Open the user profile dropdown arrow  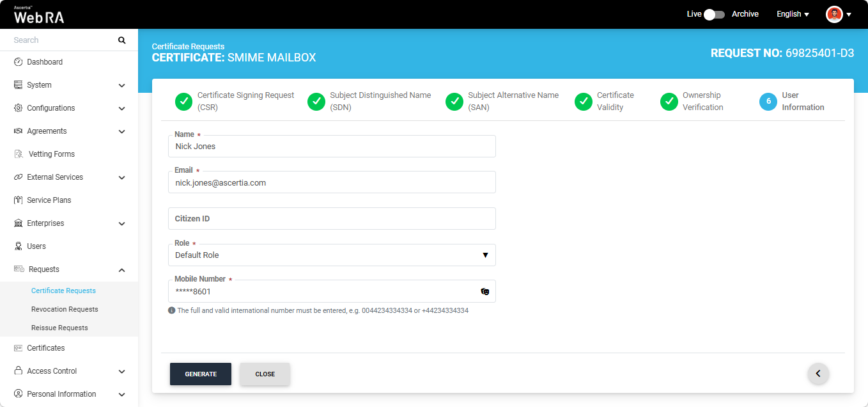(x=849, y=14)
